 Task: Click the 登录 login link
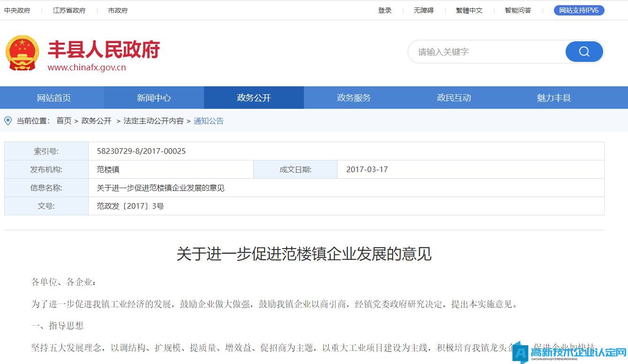[385, 10]
